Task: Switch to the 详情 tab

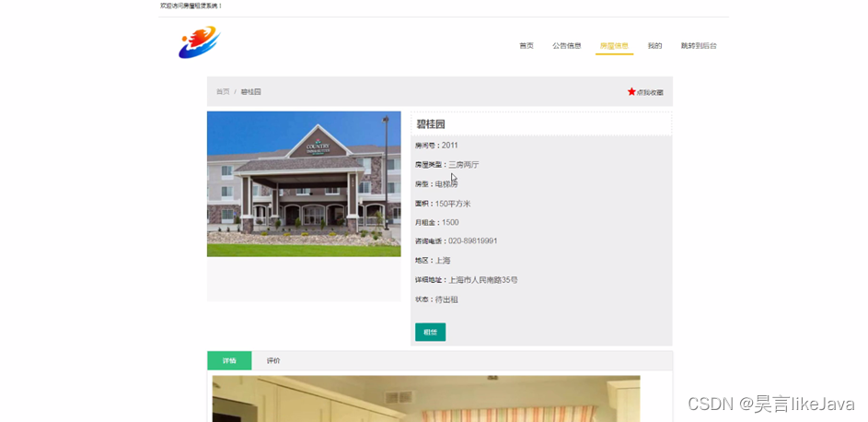Action: coord(229,360)
